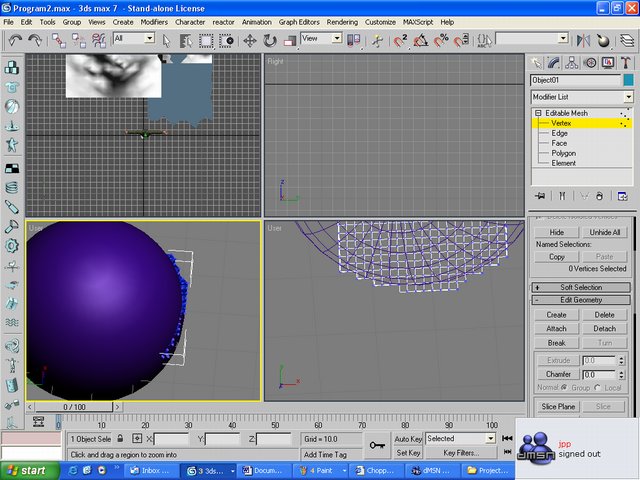Open the Display command panel tab
The image size is (640, 480).
click(608, 62)
